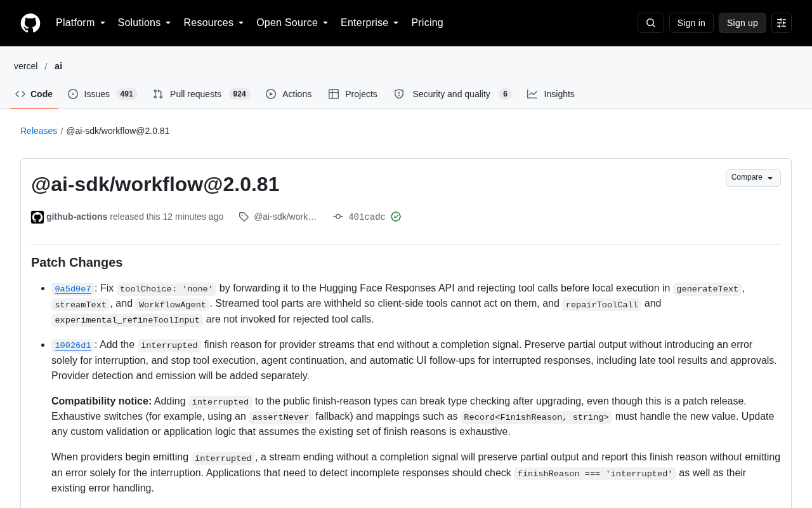Open appearance settings sliders icon
Image resolution: width=812 pixels, height=508 pixels.
click(782, 23)
